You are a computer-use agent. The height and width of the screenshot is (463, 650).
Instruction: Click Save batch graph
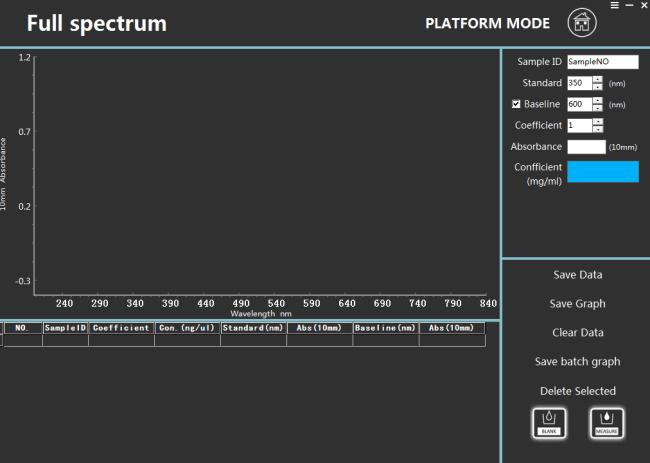coord(577,362)
